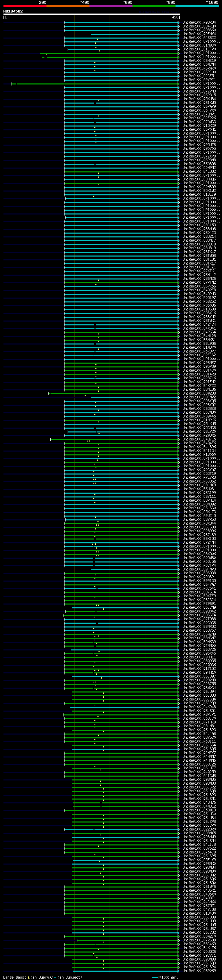Click the UniRef100_B7QMV1 label
The width and height of the screenshot is (222, 980).
[199, 114]
